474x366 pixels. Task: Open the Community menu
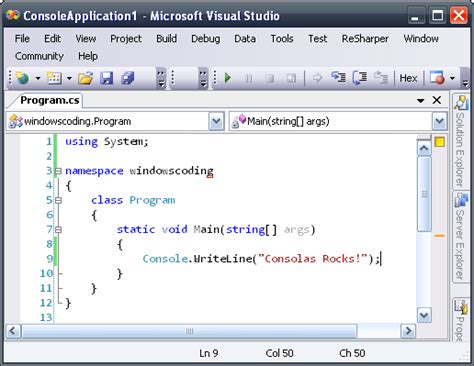point(39,56)
